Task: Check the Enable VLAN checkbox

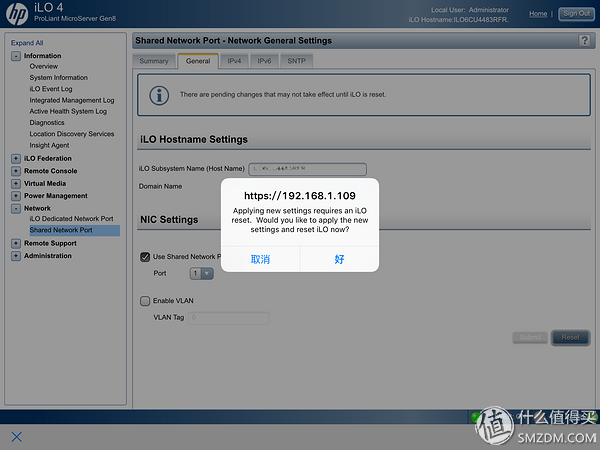Action: click(x=145, y=301)
